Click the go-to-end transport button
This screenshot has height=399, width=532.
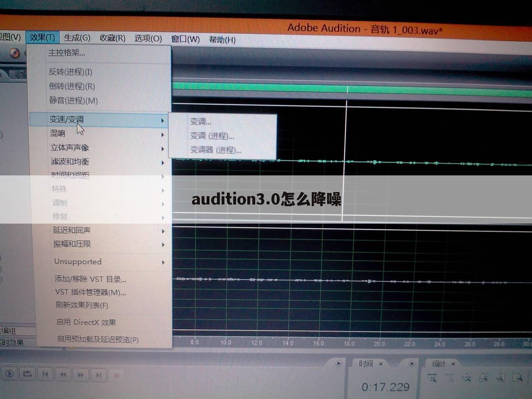[99, 375]
